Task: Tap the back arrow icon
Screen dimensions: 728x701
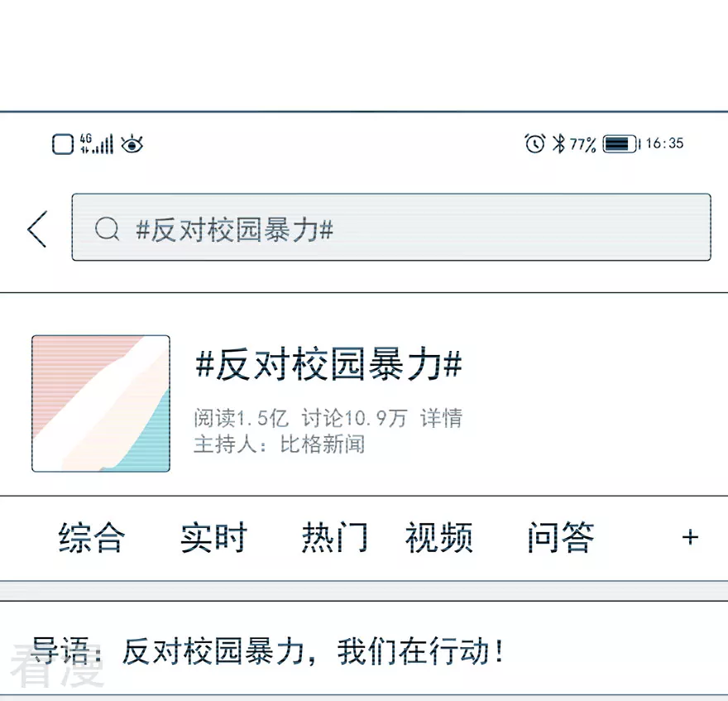Action: coord(37,228)
